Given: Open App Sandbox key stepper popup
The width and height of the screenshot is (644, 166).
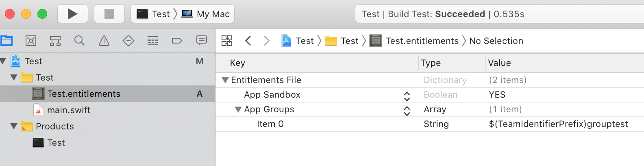Looking at the screenshot, I should coord(407,96).
